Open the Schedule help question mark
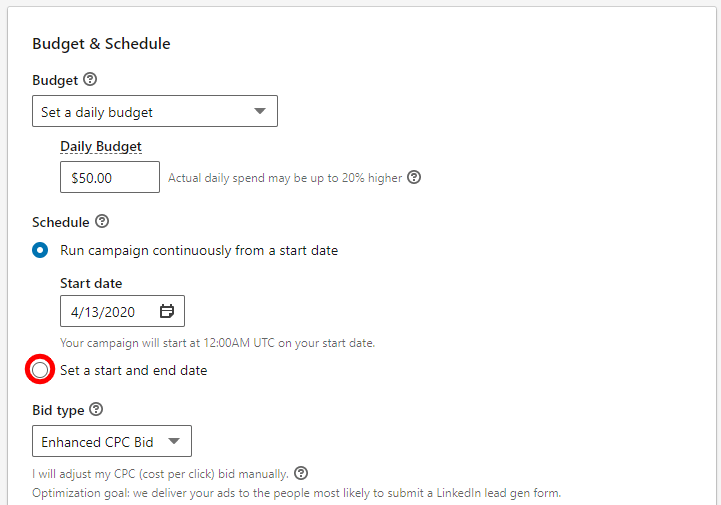721x505 pixels. (102, 221)
